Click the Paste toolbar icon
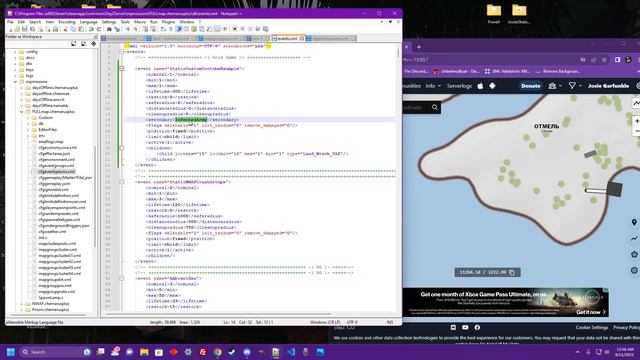Image resolution: width=640 pixels, height=360 pixels. coord(81,29)
